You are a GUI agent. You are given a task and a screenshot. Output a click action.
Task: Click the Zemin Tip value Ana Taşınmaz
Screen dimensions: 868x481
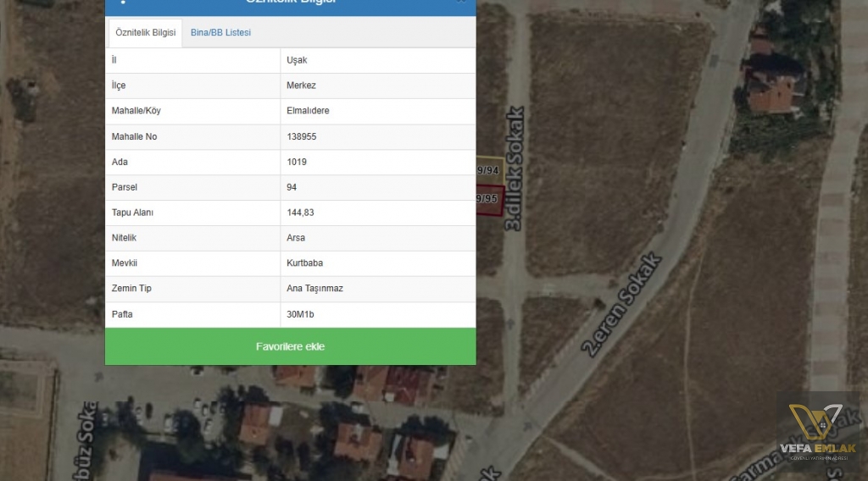(314, 289)
